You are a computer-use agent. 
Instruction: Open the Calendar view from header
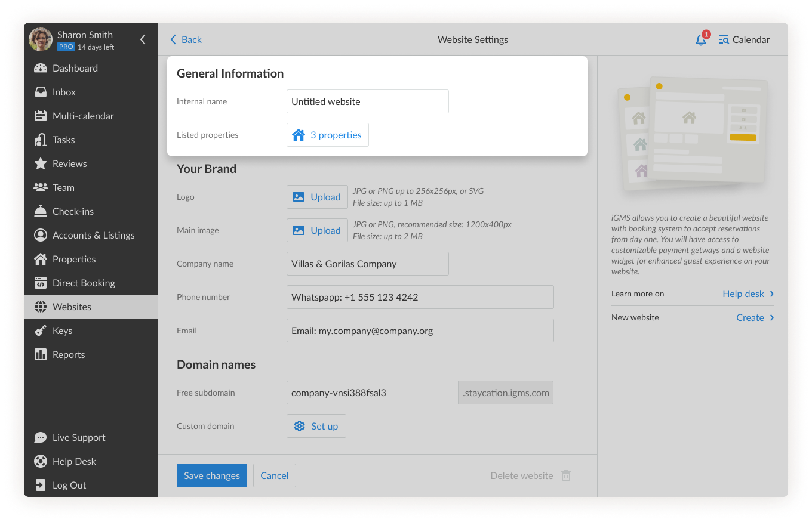click(x=744, y=40)
